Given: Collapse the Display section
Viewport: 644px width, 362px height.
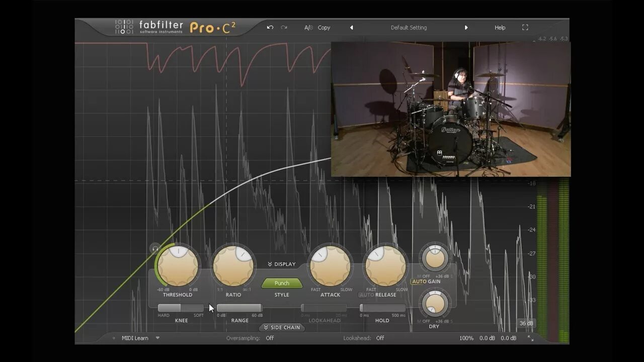Looking at the screenshot, I should (x=282, y=264).
